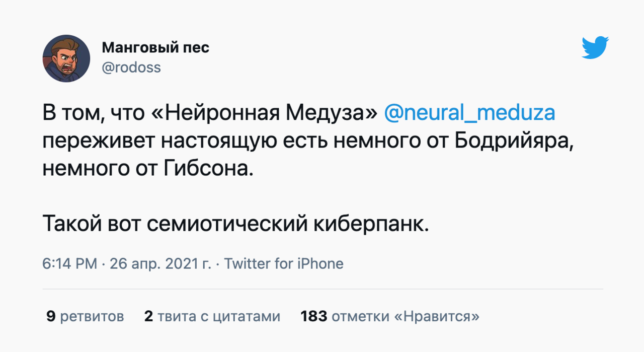This screenshot has width=644, height=352.
Task: Click the retweet count number 9
Action: pyautogui.click(x=50, y=316)
